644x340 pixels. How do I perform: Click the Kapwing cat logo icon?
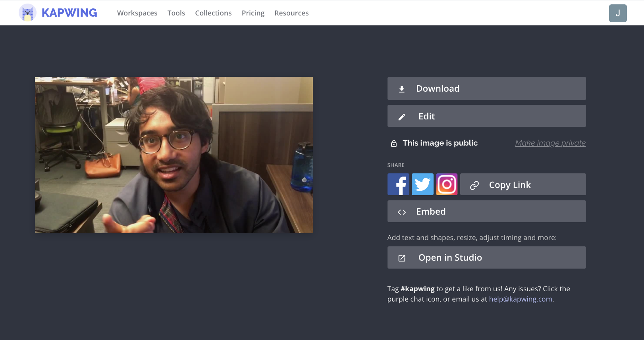coord(27,13)
